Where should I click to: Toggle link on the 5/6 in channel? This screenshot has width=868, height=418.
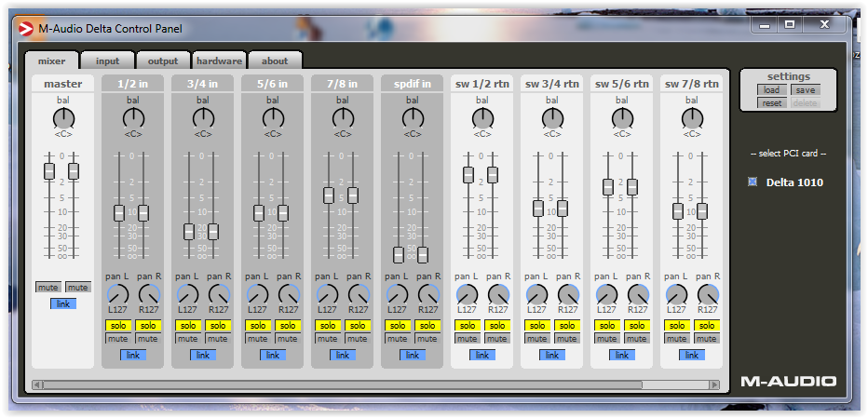[273, 355]
